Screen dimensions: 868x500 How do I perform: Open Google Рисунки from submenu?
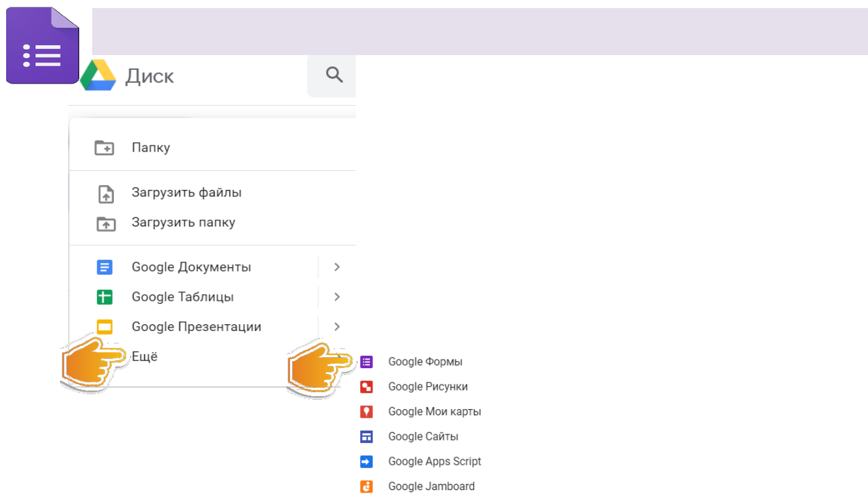pos(428,387)
